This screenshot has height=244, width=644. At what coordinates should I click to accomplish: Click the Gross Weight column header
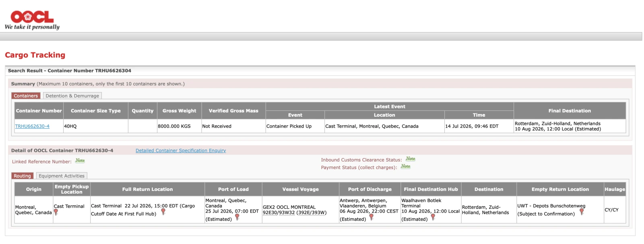pos(179,111)
